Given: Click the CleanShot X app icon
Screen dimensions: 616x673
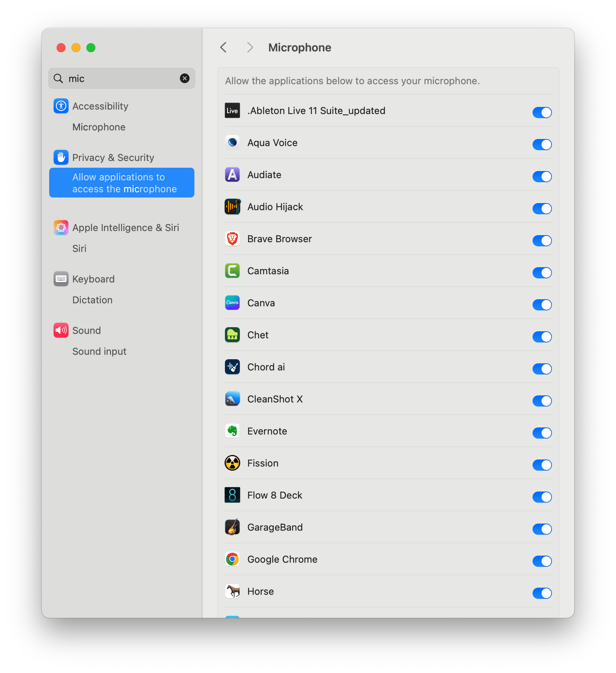Looking at the screenshot, I should [x=232, y=399].
